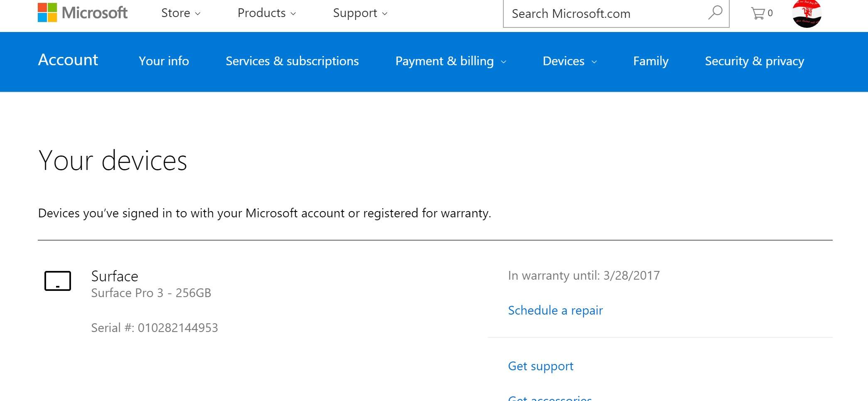
Task: Go to the Account home link
Action: pyautogui.click(x=68, y=60)
